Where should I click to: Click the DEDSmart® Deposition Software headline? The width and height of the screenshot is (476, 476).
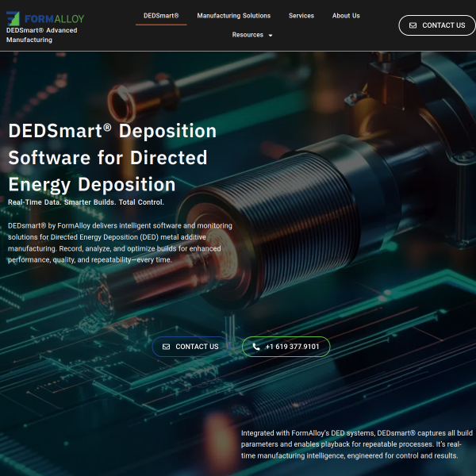tap(113, 158)
